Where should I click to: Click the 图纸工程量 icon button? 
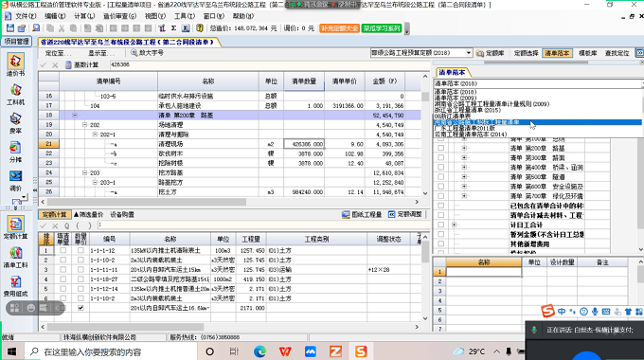pyautogui.click(x=362, y=214)
